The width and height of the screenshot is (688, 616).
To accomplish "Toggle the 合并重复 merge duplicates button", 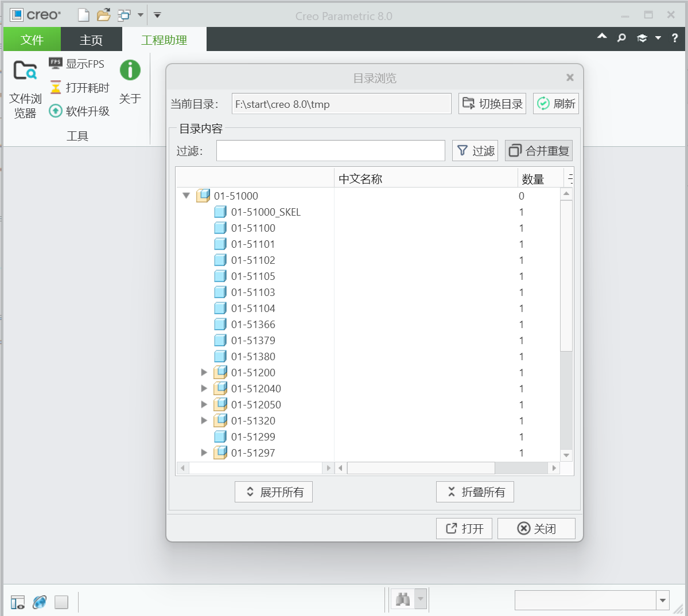I will click(539, 151).
